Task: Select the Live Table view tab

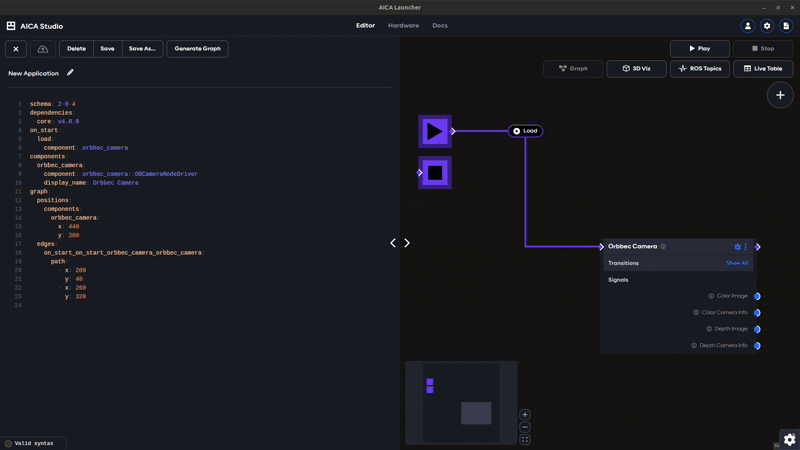Action: point(763,68)
